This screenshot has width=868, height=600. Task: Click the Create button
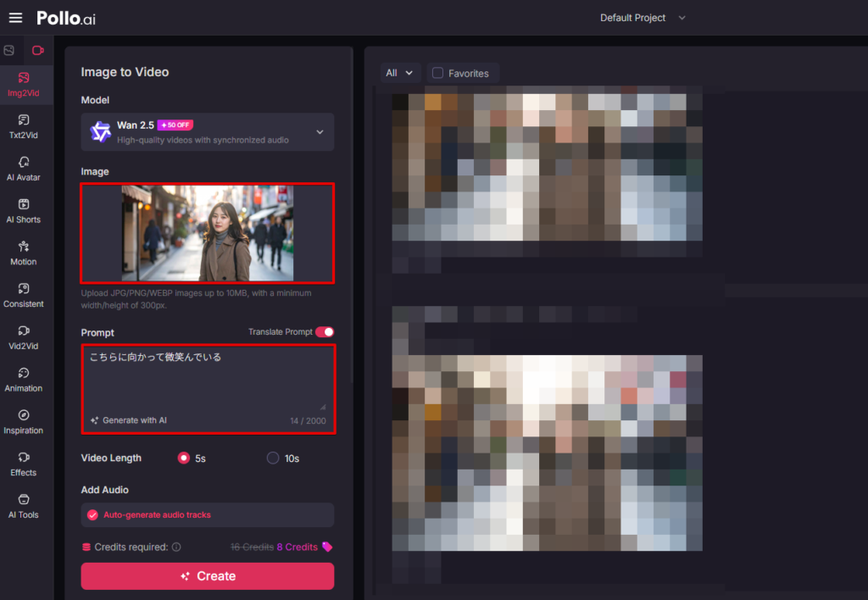(x=208, y=576)
